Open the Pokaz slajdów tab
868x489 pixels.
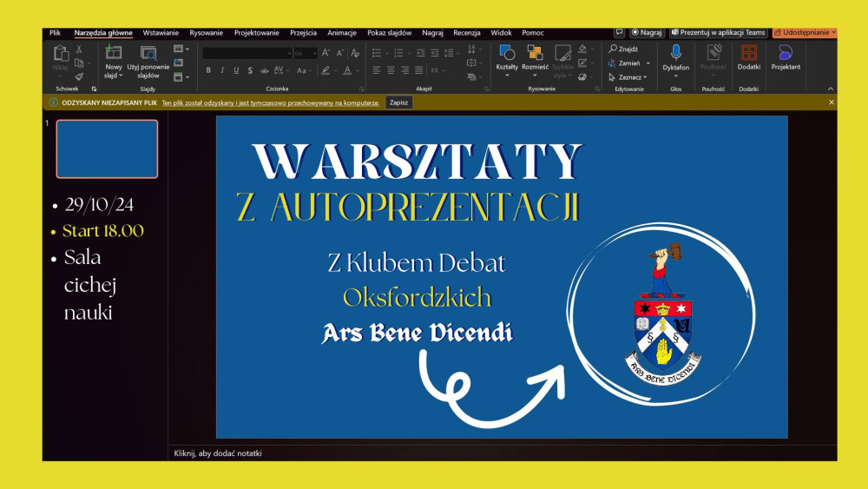point(389,33)
